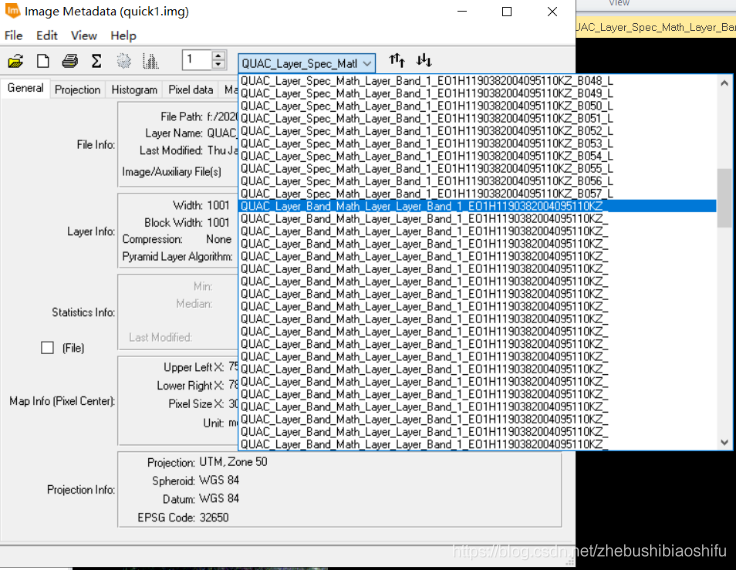Click the list scrollbar down arrow
The width and height of the screenshot is (736, 570).
click(x=724, y=442)
